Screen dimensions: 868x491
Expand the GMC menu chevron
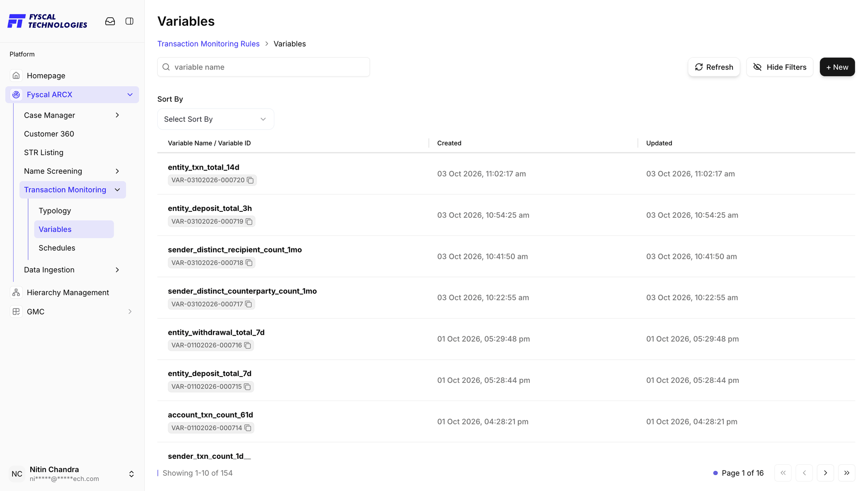coord(130,312)
